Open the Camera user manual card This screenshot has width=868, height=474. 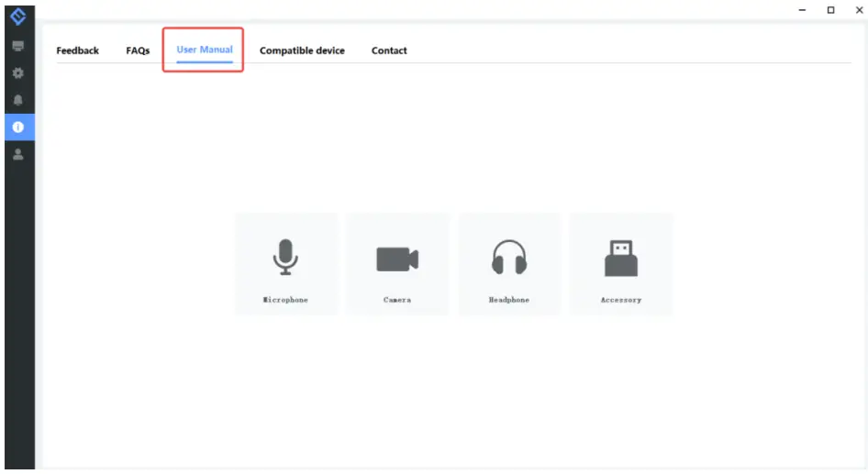coord(397,264)
